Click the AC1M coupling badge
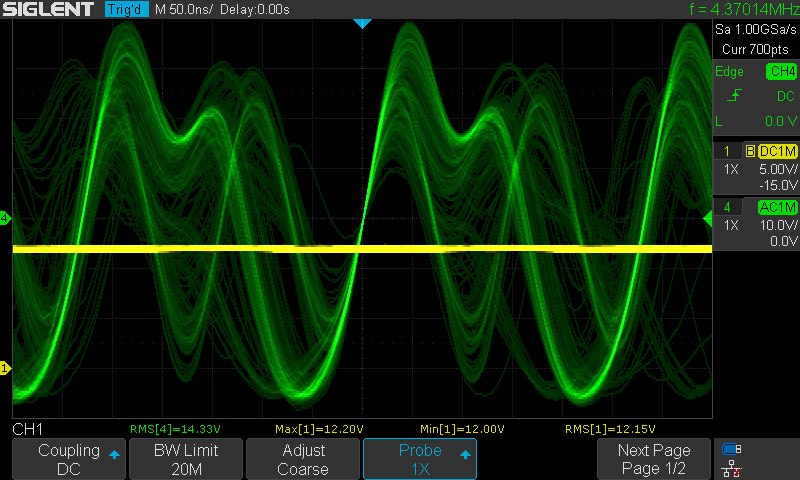Viewport: 800px width, 480px height. click(778, 207)
